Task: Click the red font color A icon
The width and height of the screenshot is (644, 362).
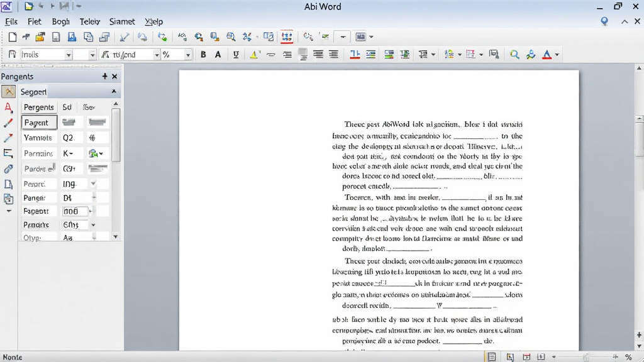Action: click(547, 54)
